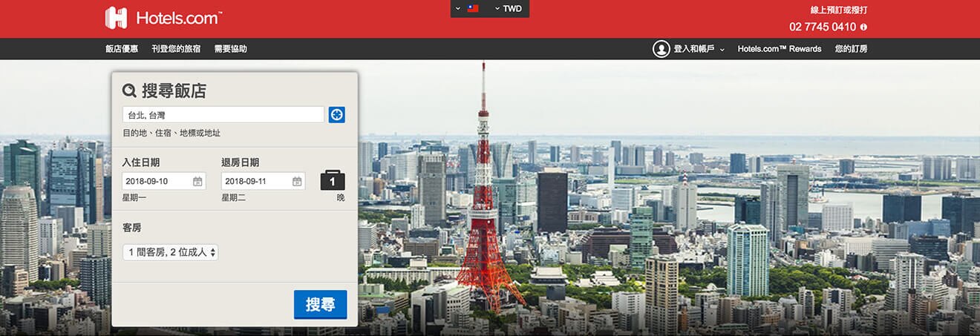Click the destination field containing 台北, 台灣
Viewport: 980px width, 336px height.
[223, 115]
